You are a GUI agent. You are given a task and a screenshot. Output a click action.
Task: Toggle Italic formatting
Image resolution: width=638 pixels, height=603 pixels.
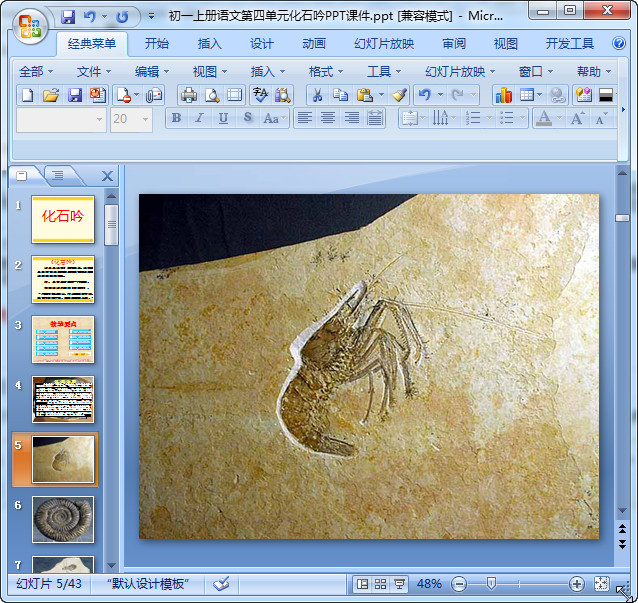199,118
